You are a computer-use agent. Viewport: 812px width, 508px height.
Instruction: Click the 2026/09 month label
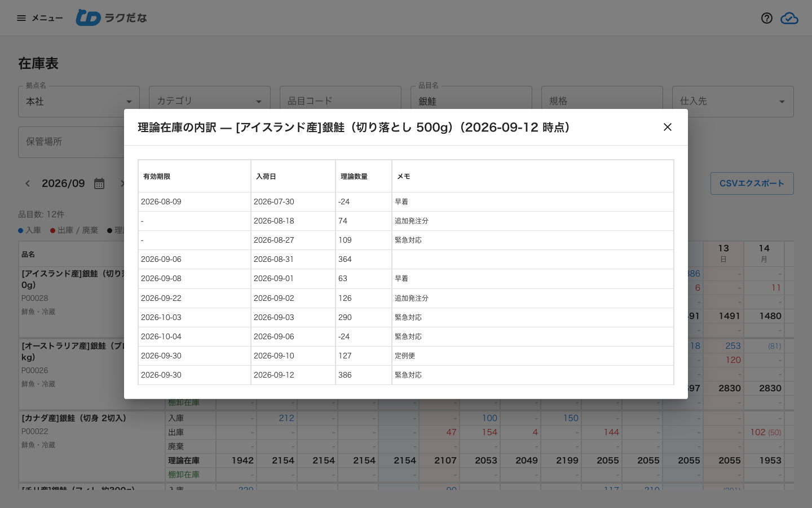point(63,183)
